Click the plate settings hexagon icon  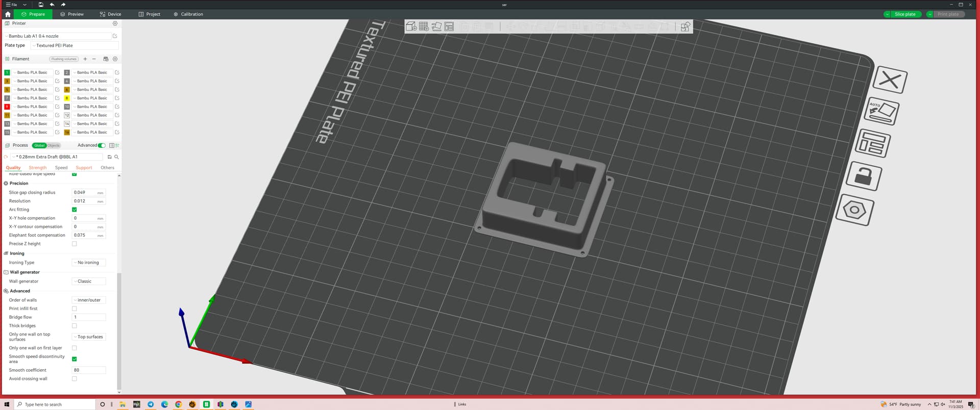855,210
